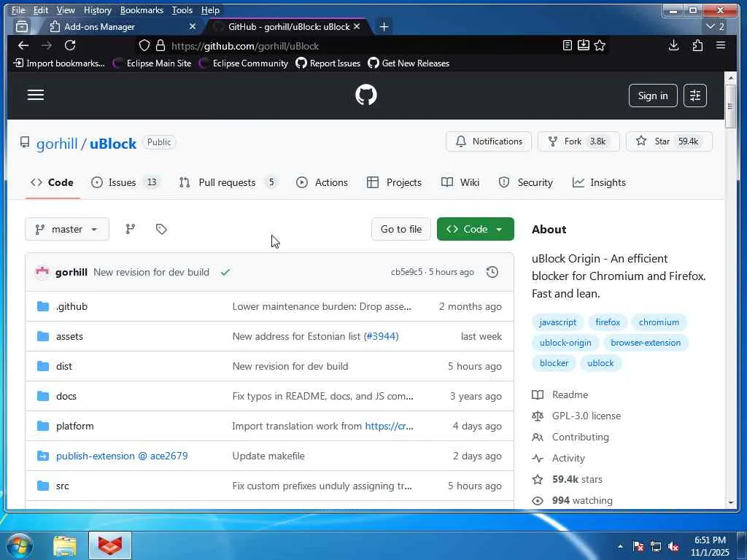Click the page vertical scrollbar thumb
This screenshot has width=747, height=560.
point(730,106)
